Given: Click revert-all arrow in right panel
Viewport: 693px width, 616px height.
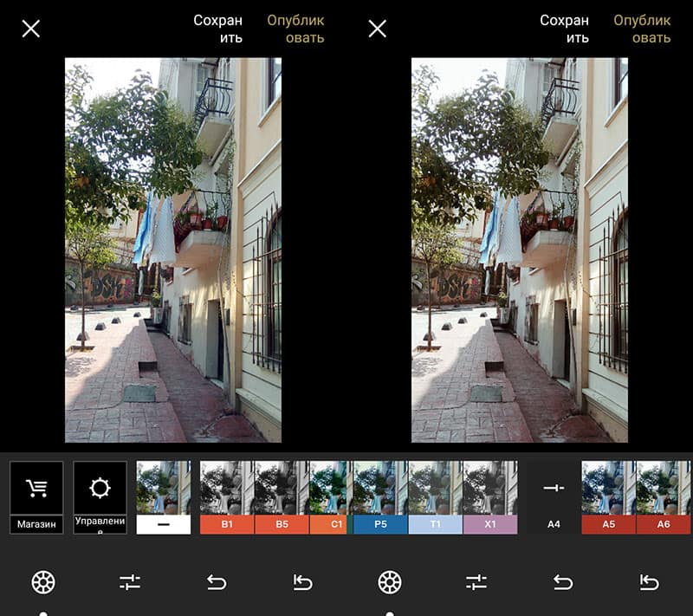Looking at the screenshot, I should (x=649, y=582).
